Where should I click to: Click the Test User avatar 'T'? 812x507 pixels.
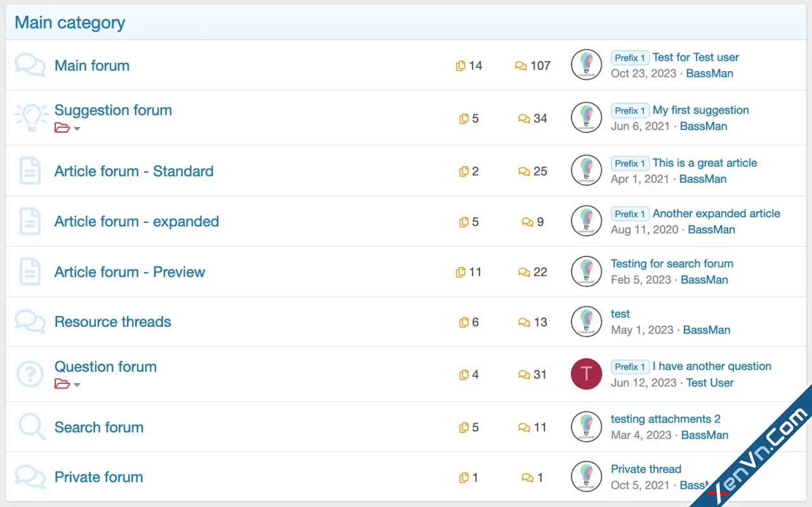click(x=586, y=374)
